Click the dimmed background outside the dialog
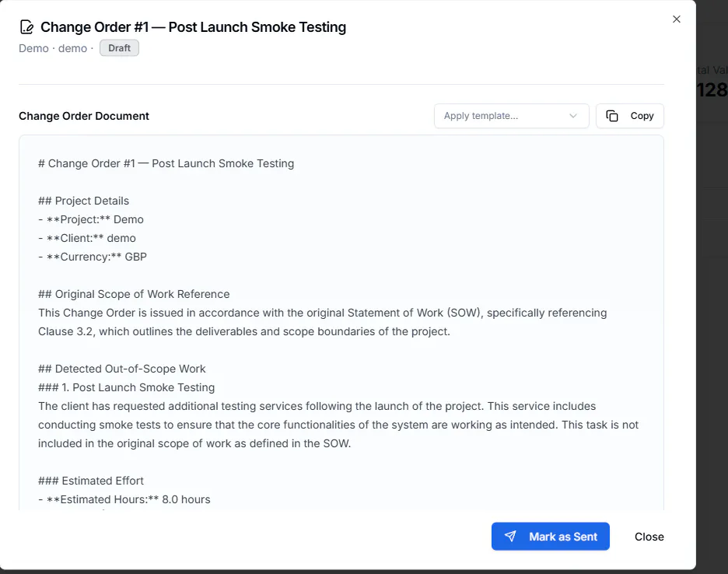Image resolution: width=728 pixels, height=574 pixels. 712,325
